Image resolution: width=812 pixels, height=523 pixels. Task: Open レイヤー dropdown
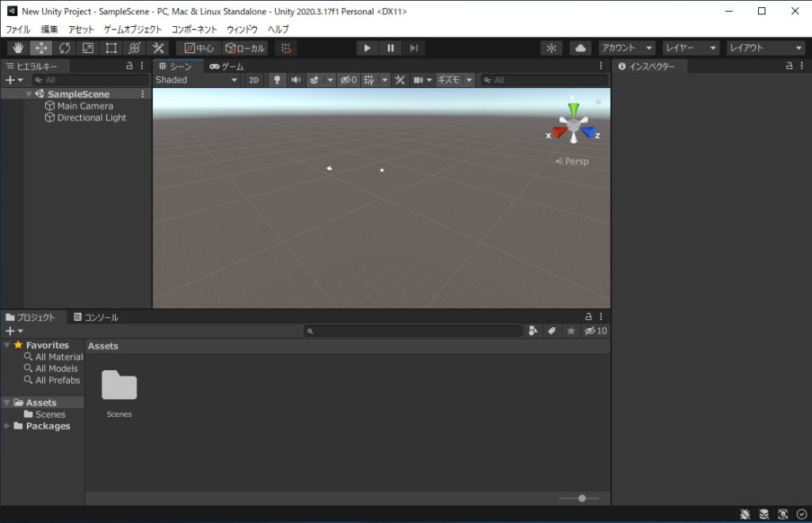coord(691,48)
